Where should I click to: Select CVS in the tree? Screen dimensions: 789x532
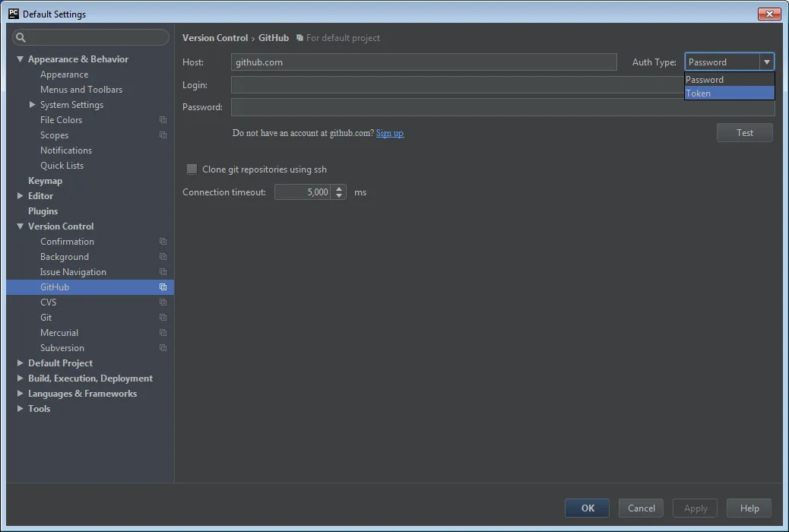pyautogui.click(x=49, y=302)
